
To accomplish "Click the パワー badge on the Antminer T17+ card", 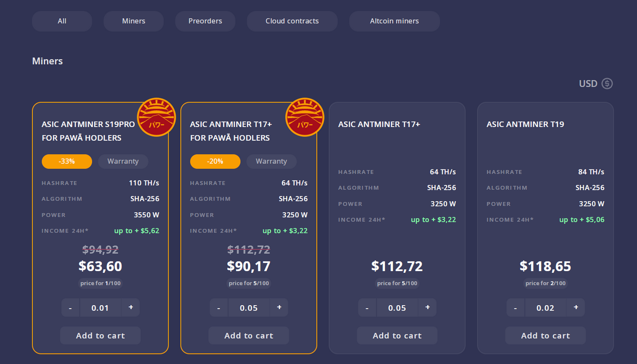I will [x=305, y=117].
